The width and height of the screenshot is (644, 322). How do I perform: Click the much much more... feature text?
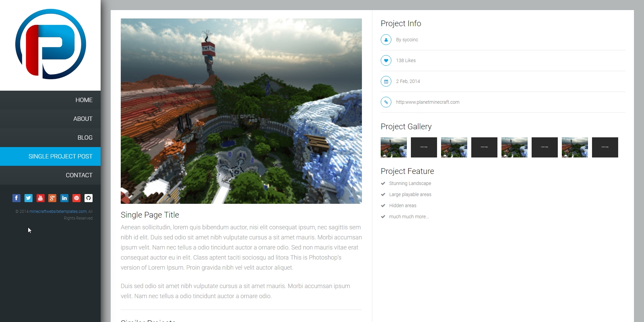pyautogui.click(x=409, y=217)
